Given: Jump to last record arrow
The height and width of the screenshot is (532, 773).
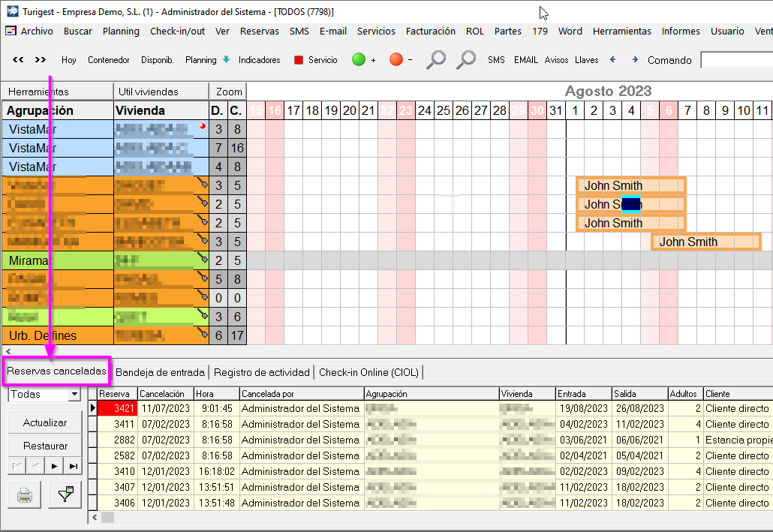Looking at the screenshot, I should [73, 466].
